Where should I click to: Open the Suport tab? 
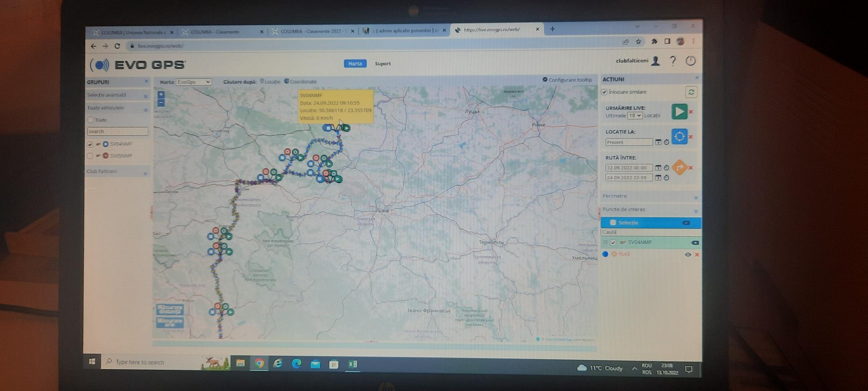(x=382, y=64)
